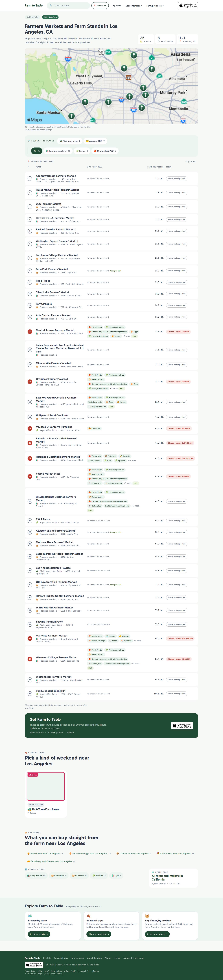The height and width of the screenshot is (980, 223).
Task: Open Silver Lake Farmers' Market listing
Action: click(52, 292)
